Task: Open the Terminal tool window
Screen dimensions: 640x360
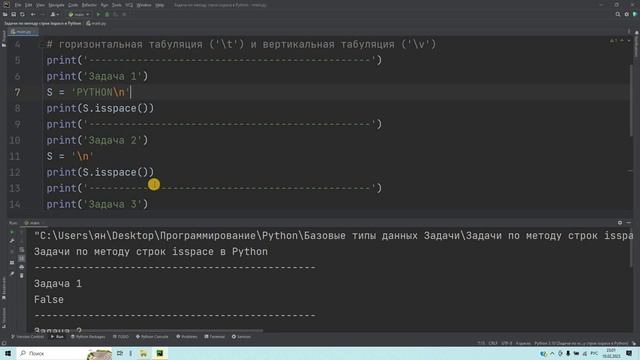Action: [x=215, y=337]
